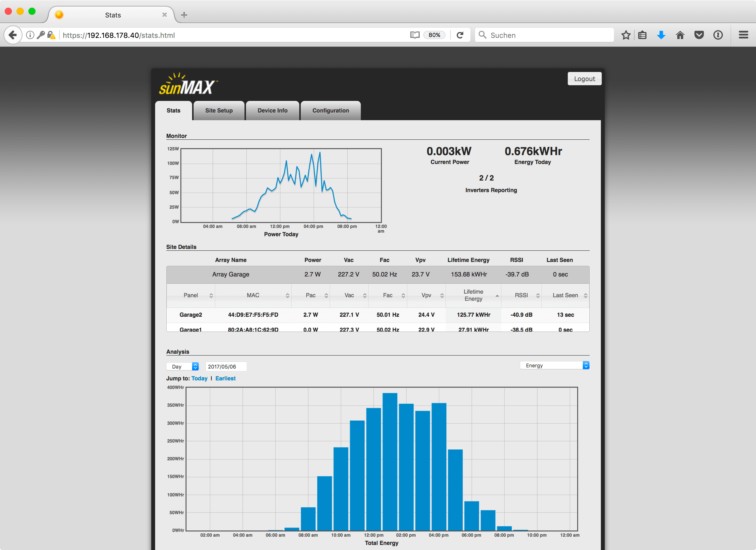Click the 153.68 kWHr array lifetime energy
The width and height of the screenshot is (756, 550).
point(469,274)
